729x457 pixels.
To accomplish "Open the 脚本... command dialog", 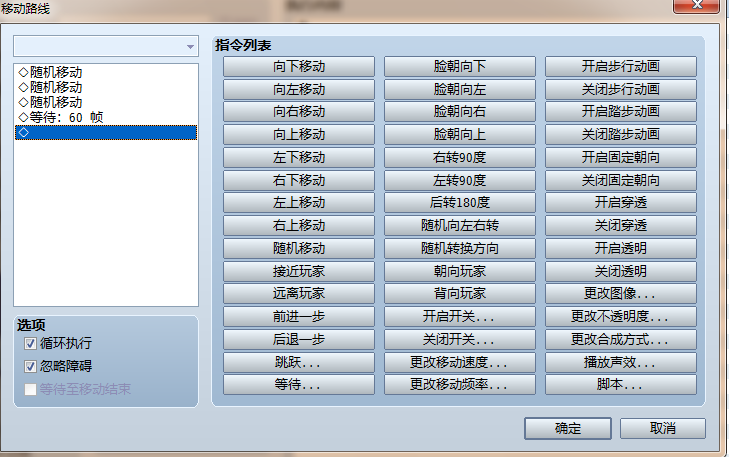I will pyautogui.click(x=621, y=385).
